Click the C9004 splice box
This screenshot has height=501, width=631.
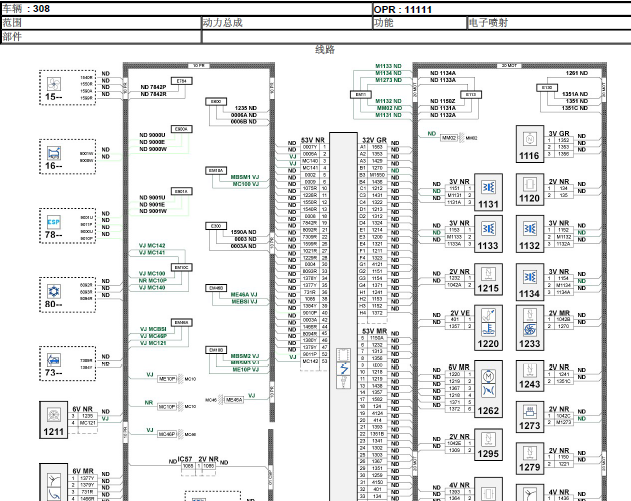coord(182,129)
